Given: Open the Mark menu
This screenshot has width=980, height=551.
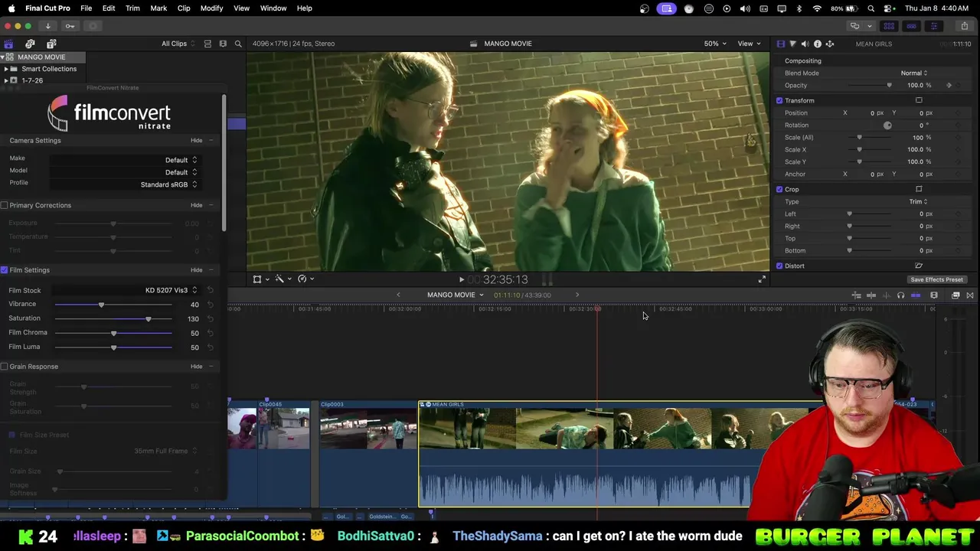Looking at the screenshot, I should coord(158,8).
